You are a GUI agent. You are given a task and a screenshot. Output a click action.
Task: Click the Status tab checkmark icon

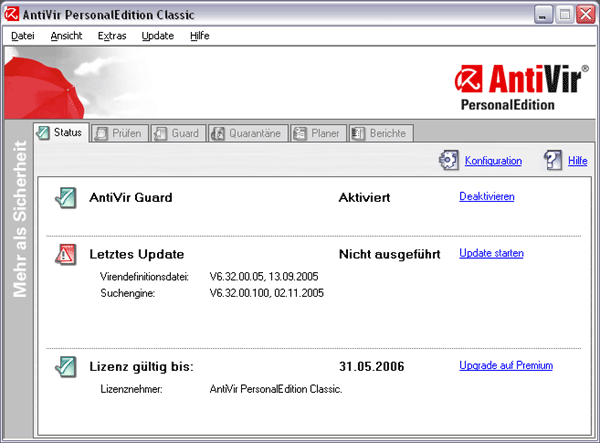click(43, 133)
